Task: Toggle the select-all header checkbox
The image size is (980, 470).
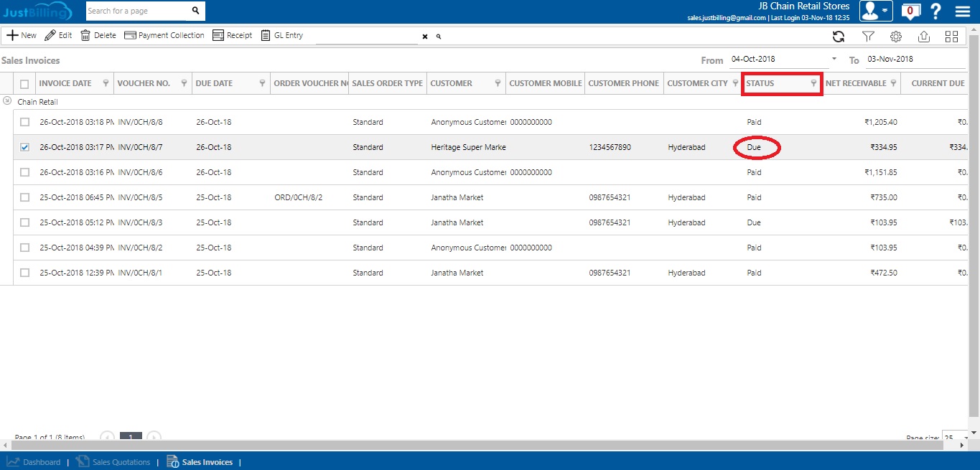Action: click(24, 84)
